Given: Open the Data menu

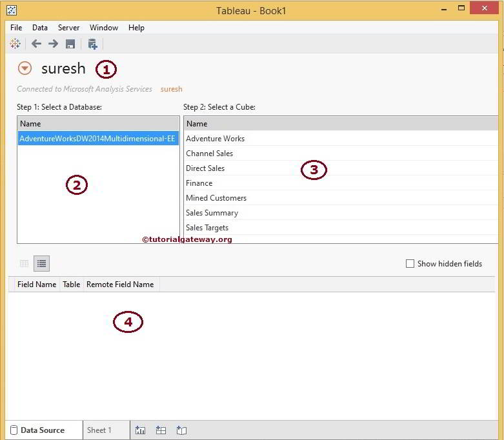Looking at the screenshot, I should 40,28.
